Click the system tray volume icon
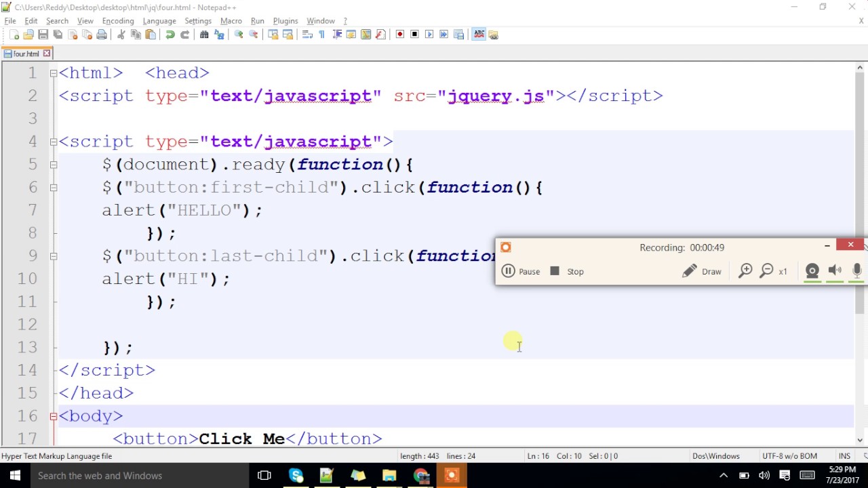This screenshot has height=488, width=868. 764,475
